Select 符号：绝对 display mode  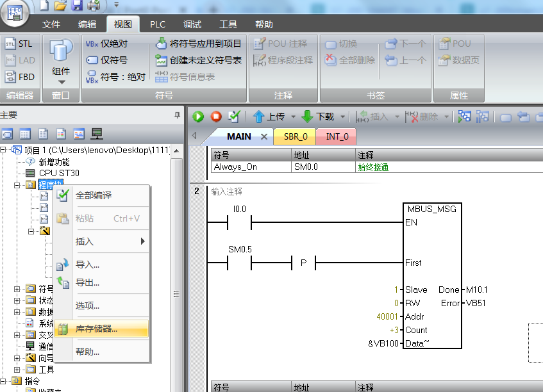point(115,77)
